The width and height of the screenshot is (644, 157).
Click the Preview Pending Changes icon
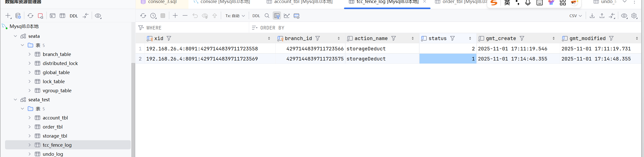click(205, 16)
